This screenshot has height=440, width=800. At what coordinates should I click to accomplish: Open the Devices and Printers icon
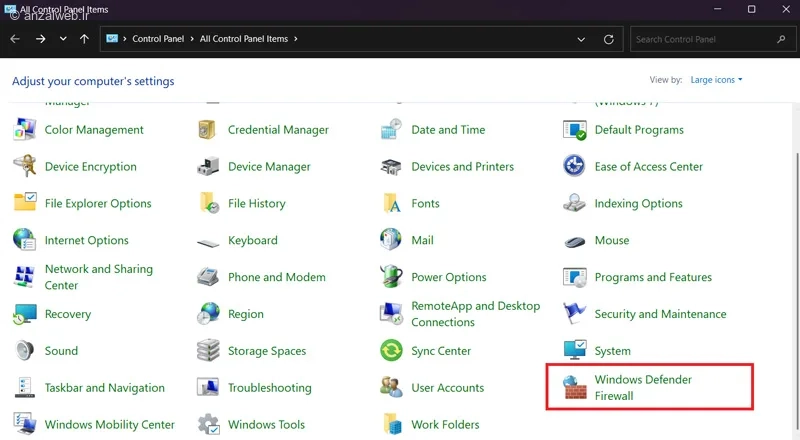pos(391,166)
